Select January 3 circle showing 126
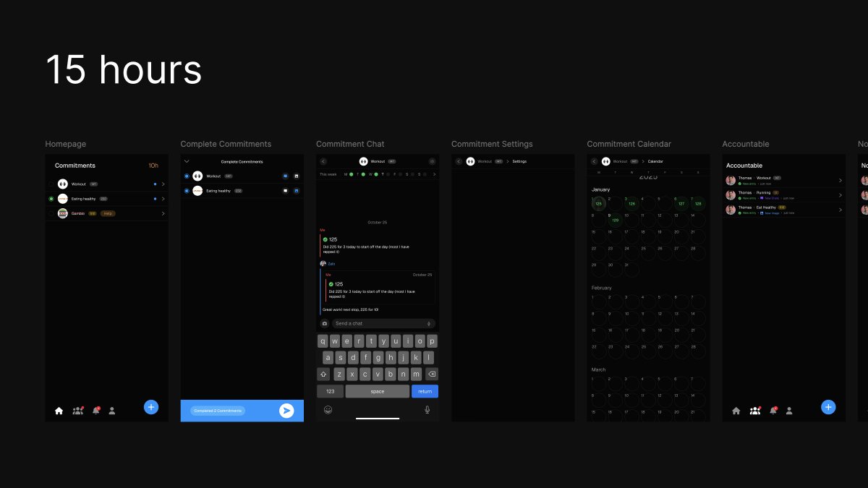 (x=631, y=204)
